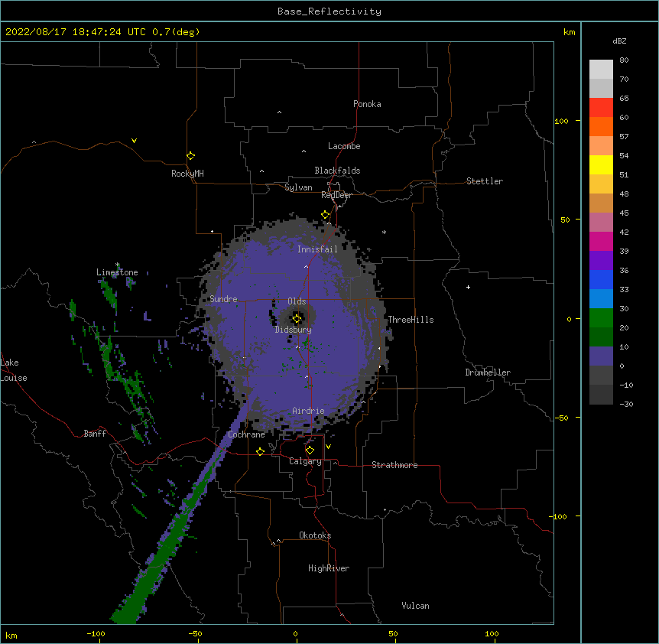Viewport: 659px width, 644px height.
Task: Click the HighRiver city label
Action: (x=329, y=568)
